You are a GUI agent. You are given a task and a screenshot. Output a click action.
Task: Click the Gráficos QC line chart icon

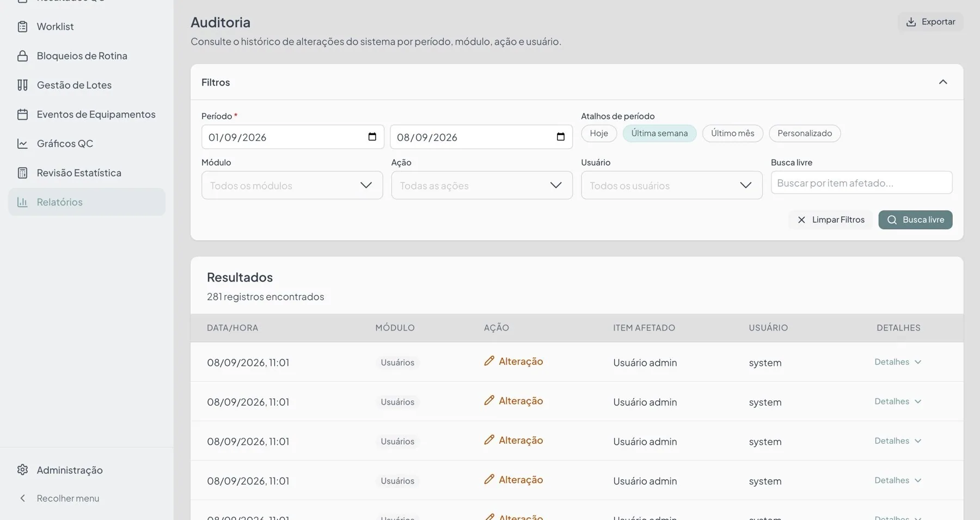tap(22, 144)
